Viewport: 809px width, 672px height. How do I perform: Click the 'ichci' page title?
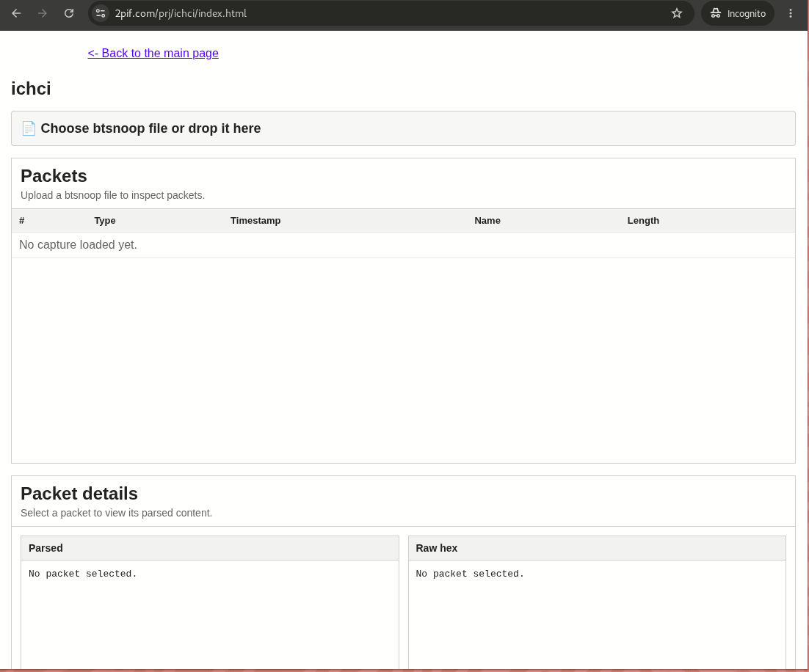click(31, 89)
